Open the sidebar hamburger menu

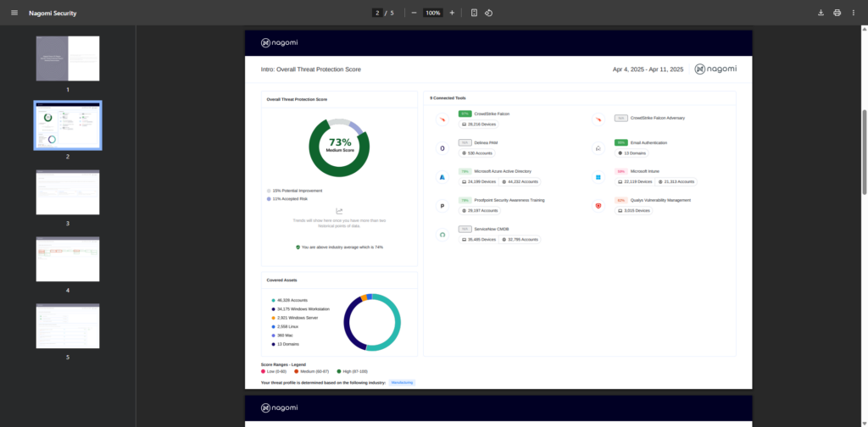(14, 13)
